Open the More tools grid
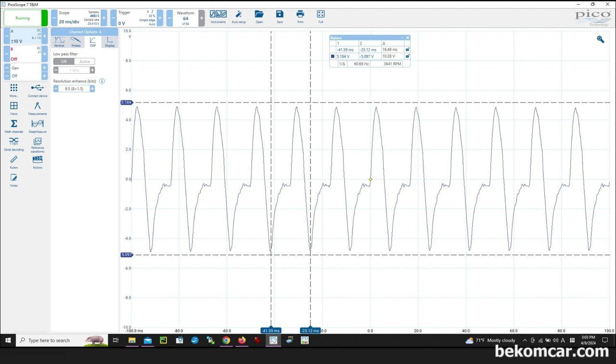Viewport: 616px width, 364px height. pos(14,90)
